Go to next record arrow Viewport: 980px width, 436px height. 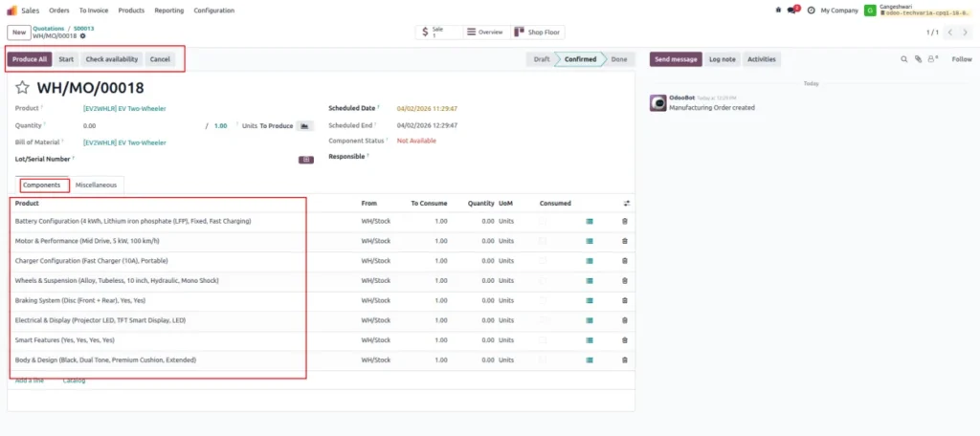(966, 32)
